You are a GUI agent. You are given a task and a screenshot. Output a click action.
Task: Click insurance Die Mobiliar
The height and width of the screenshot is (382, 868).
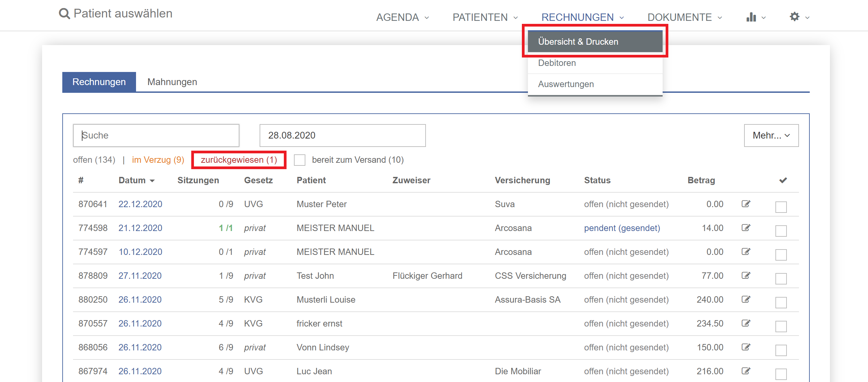518,371
